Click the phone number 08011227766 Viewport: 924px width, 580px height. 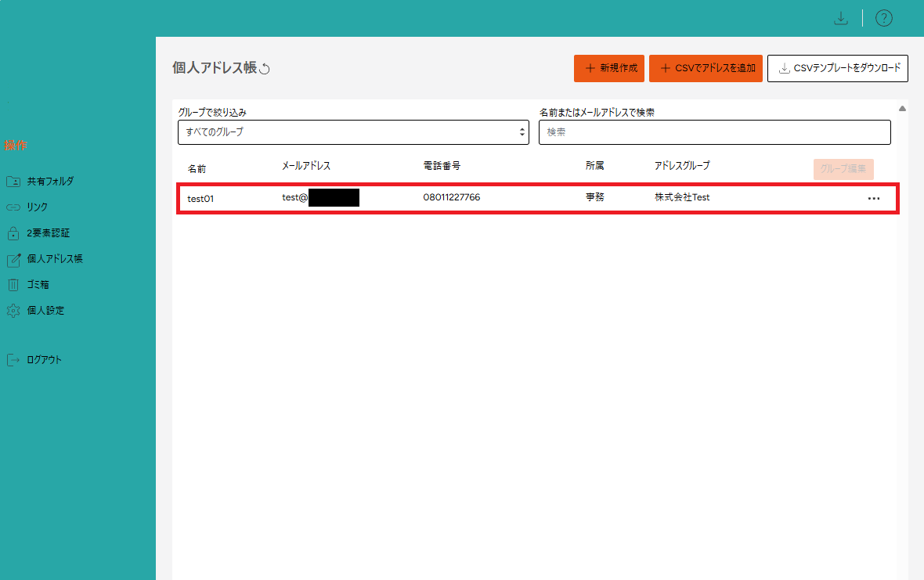[x=451, y=197]
